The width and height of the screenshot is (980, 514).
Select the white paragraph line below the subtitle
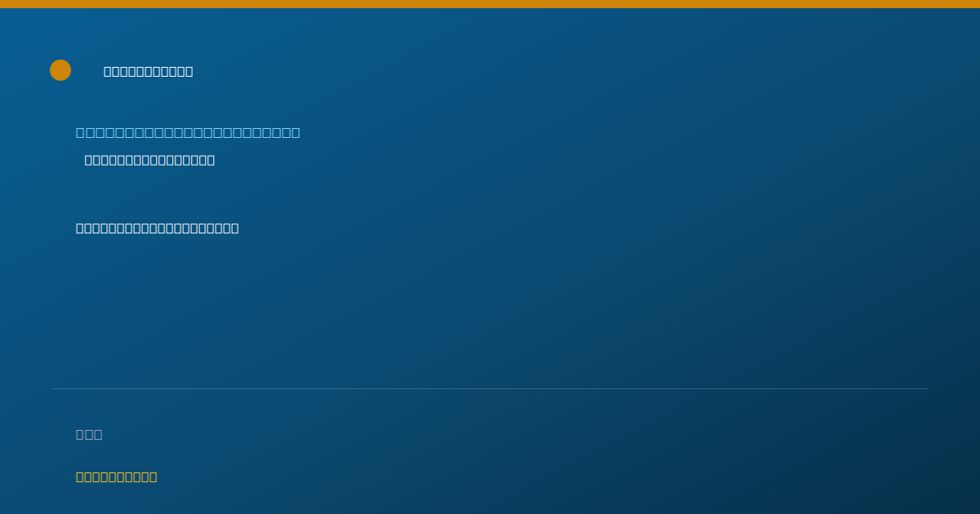[158, 228]
